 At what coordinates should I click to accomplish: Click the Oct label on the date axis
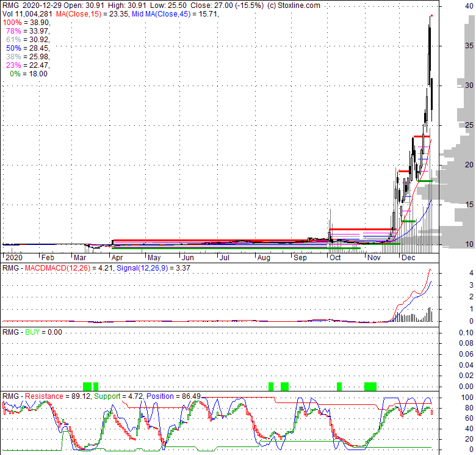[335, 258]
